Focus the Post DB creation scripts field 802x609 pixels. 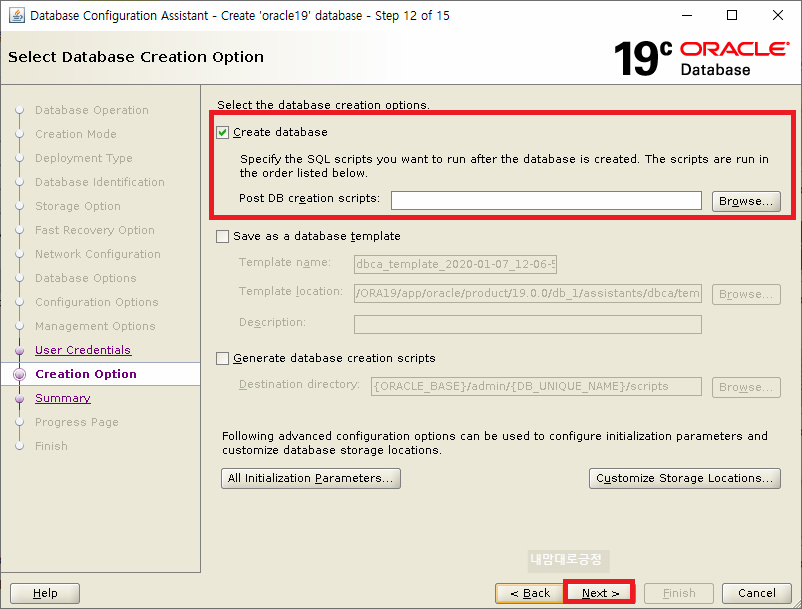point(546,200)
